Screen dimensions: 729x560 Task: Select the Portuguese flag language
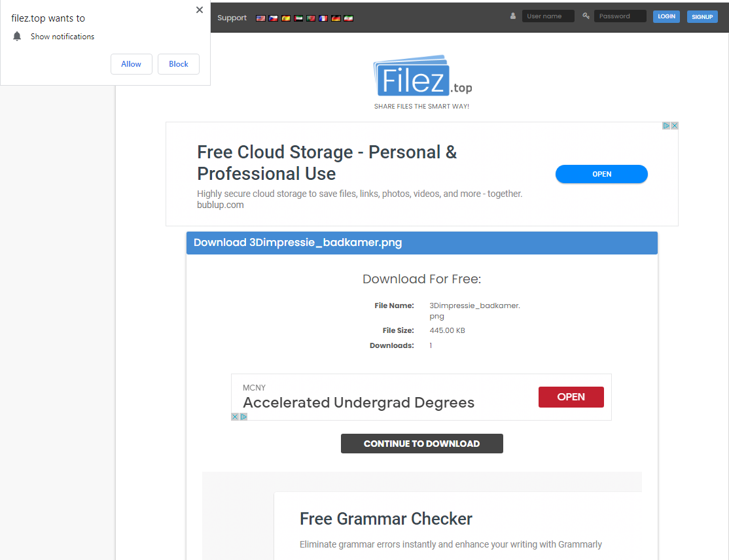(x=311, y=18)
